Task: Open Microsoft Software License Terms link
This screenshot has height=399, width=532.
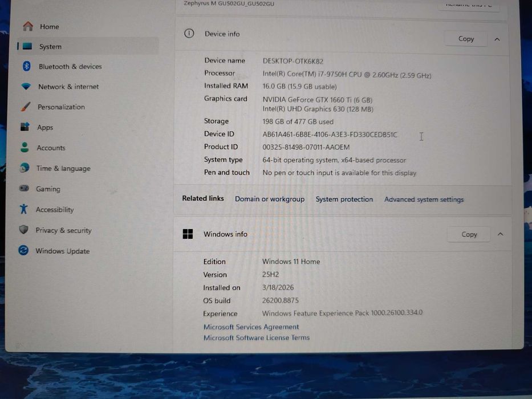Action: pos(257,337)
